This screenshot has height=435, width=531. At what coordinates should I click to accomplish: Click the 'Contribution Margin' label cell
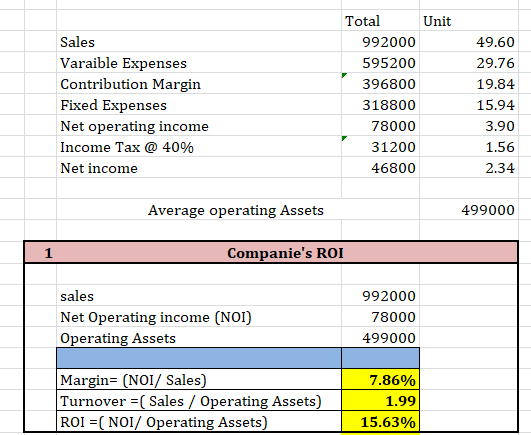pyautogui.click(x=199, y=84)
